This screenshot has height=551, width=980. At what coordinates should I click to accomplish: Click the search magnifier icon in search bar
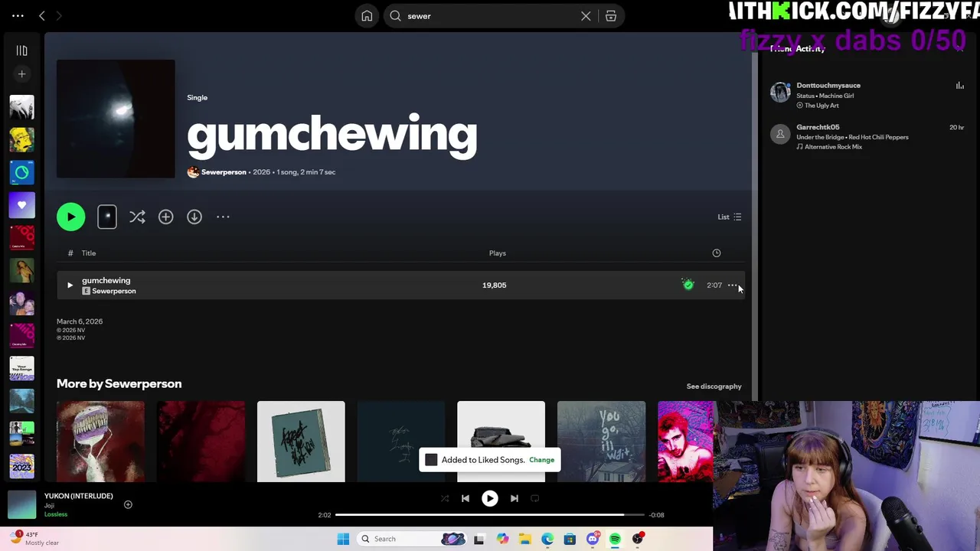click(x=395, y=16)
